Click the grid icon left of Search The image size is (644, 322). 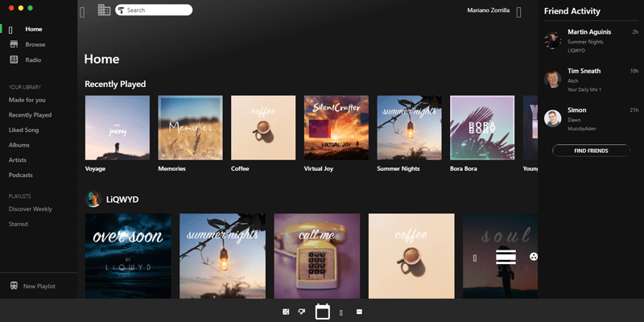pyautogui.click(x=104, y=10)
